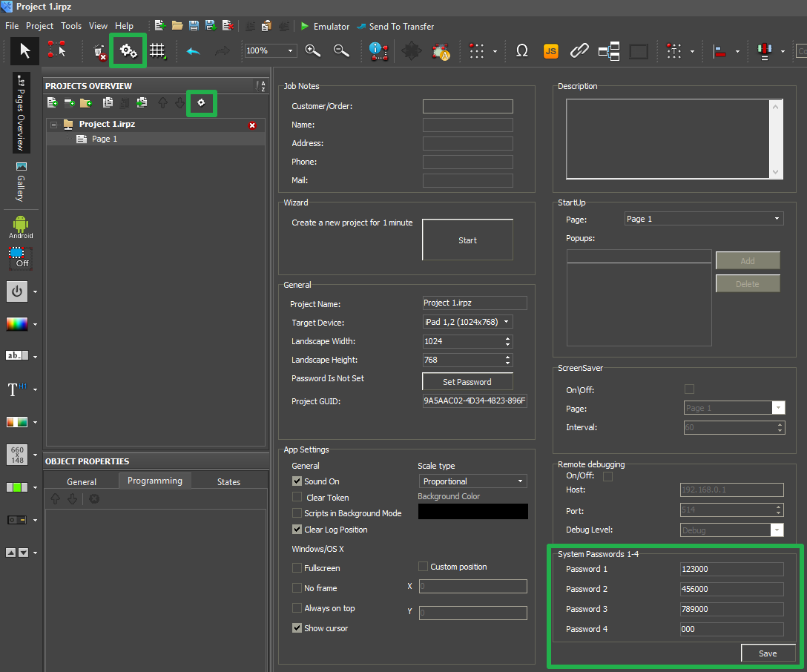Screen dimensions: 807x672
Task: Open the JS script editor icon
Action: coord(550,51)
